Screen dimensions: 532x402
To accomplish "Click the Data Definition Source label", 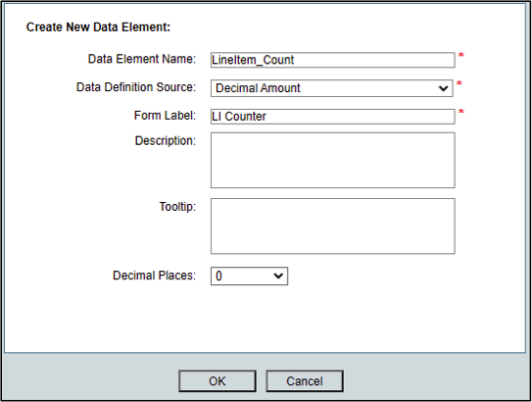I will click(136, 87).
